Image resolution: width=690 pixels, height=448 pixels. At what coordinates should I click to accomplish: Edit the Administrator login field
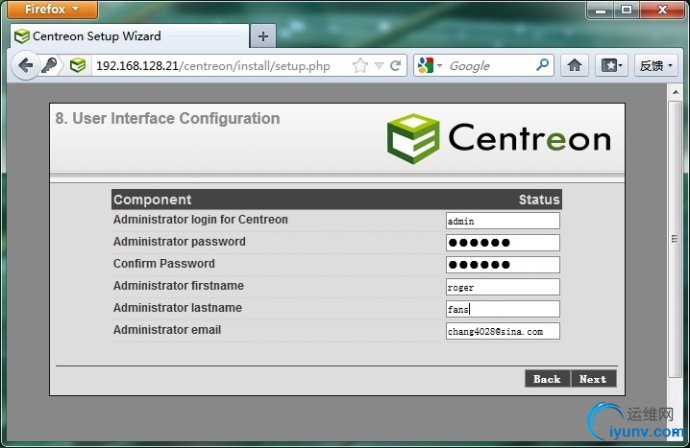pyautogui.click(x=503, y=221)
